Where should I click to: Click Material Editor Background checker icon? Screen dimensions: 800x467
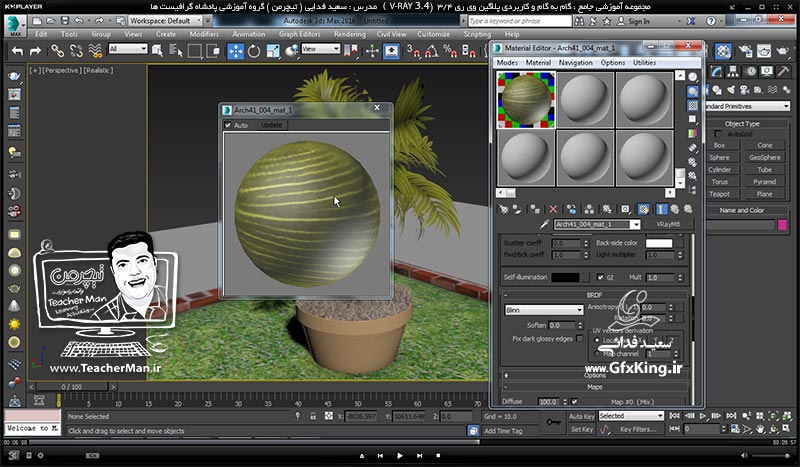click(692, 106)
